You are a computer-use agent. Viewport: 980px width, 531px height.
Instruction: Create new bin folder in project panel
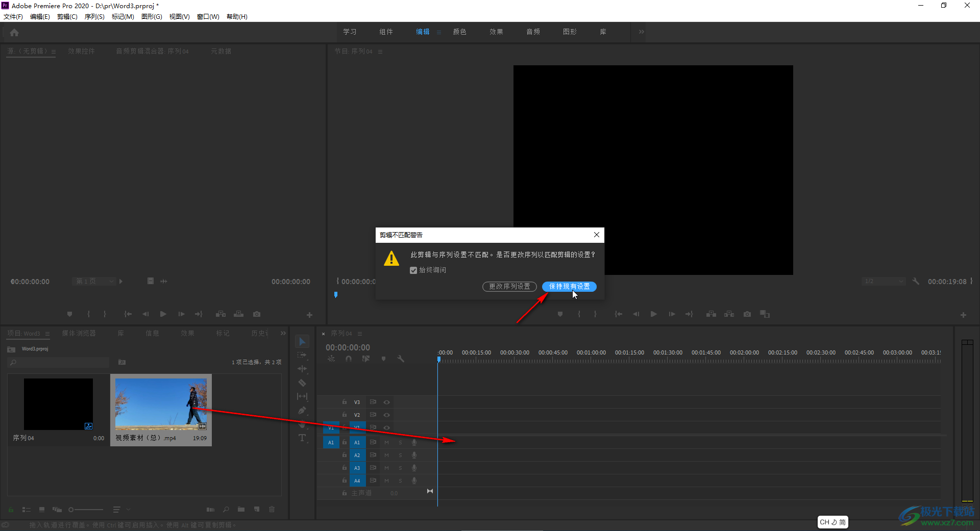pyautogui.click(x=241, y=509)
